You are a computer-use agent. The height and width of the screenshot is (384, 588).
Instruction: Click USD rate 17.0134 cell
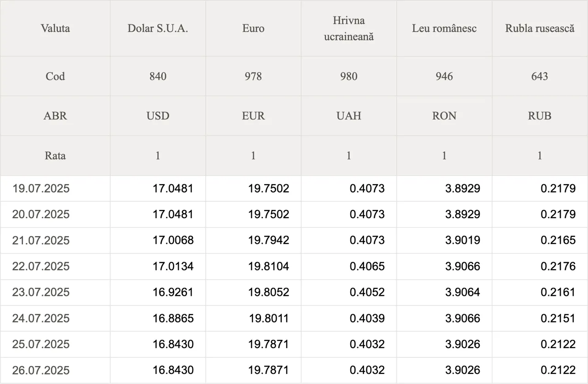158,266
